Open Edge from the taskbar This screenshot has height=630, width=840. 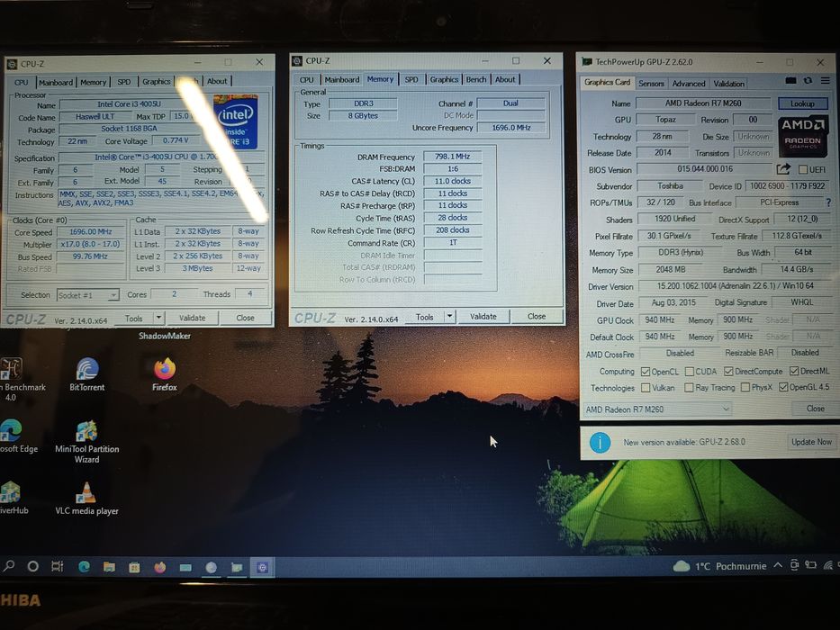(x=84, y=567)
